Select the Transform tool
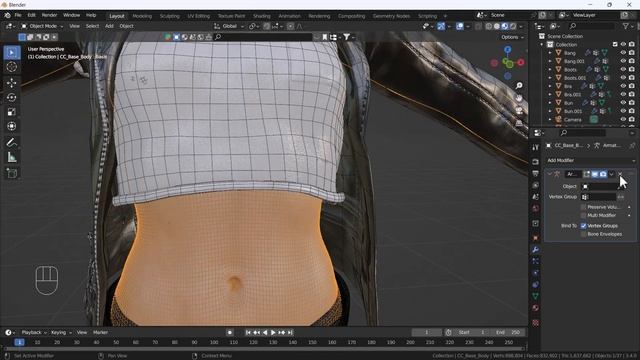640x360 pixels. [x=11, y=126]
